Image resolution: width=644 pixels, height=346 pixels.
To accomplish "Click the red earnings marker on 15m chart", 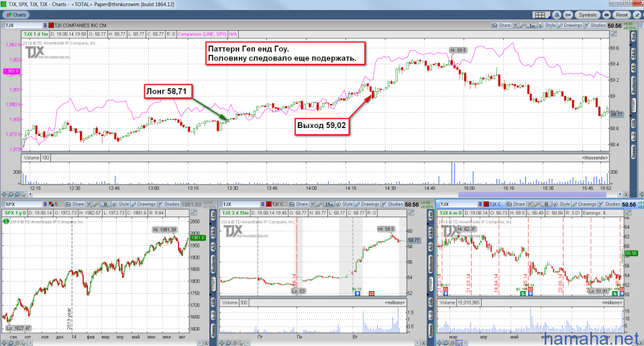I will point(371,293).
